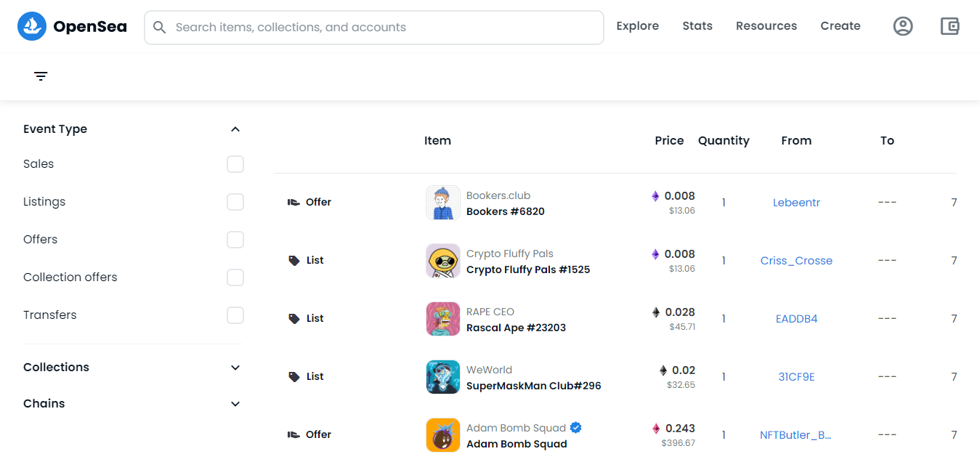This screenshot has height=454, width=980.
Task: Open the Crypto Fluffy Pals #1525 thumbnail
Action: click(443, 261)
